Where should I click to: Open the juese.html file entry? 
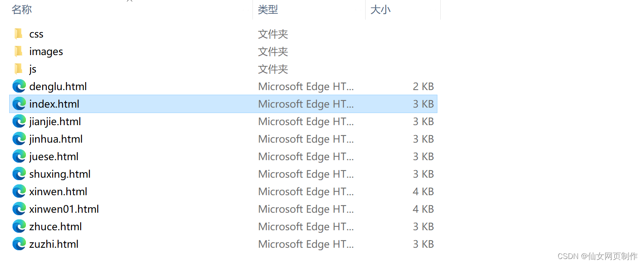(54, 156)
